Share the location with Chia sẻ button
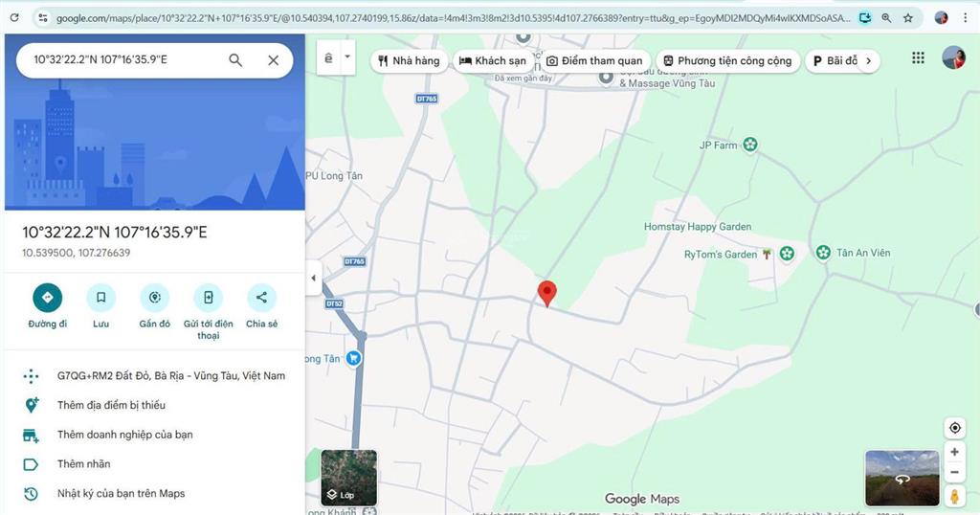The width and height of the screenshot is (980, 515). 262,305
